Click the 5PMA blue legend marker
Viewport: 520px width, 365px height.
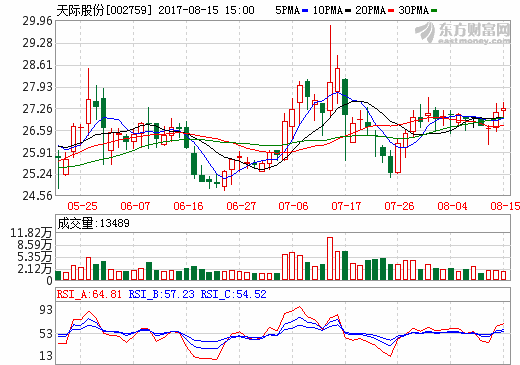tap(305, 11)
